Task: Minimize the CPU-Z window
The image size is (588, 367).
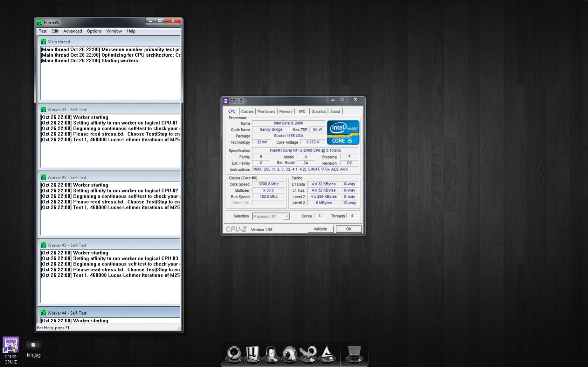Action: tap(333, 100)
